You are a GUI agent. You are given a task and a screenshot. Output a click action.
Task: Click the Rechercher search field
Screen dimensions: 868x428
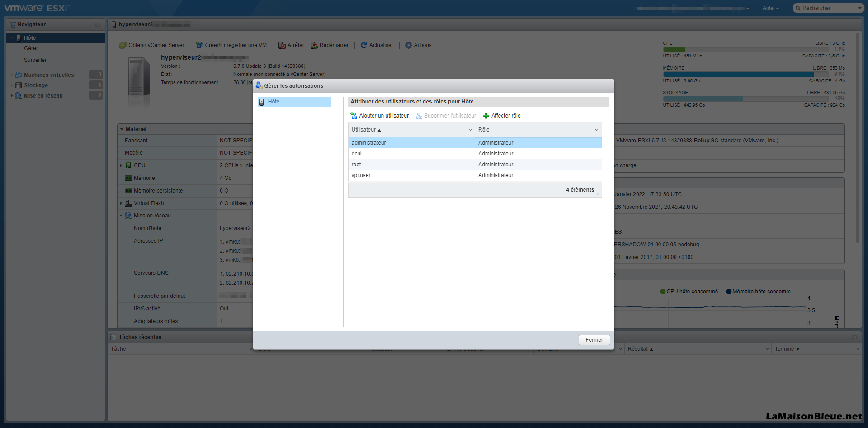(x=829, y=8)
